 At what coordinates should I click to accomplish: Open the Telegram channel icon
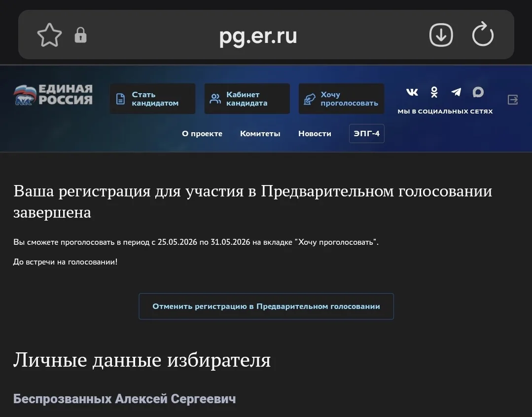pos(456,92)
